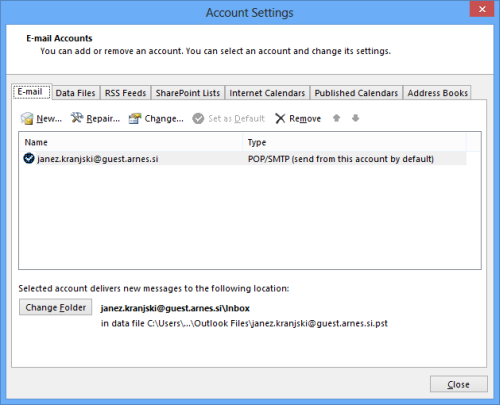This screenshot has height=405, width=500.
Task: Click the Change Folder button
Action: pyautogui.click(x=55, y=307)
